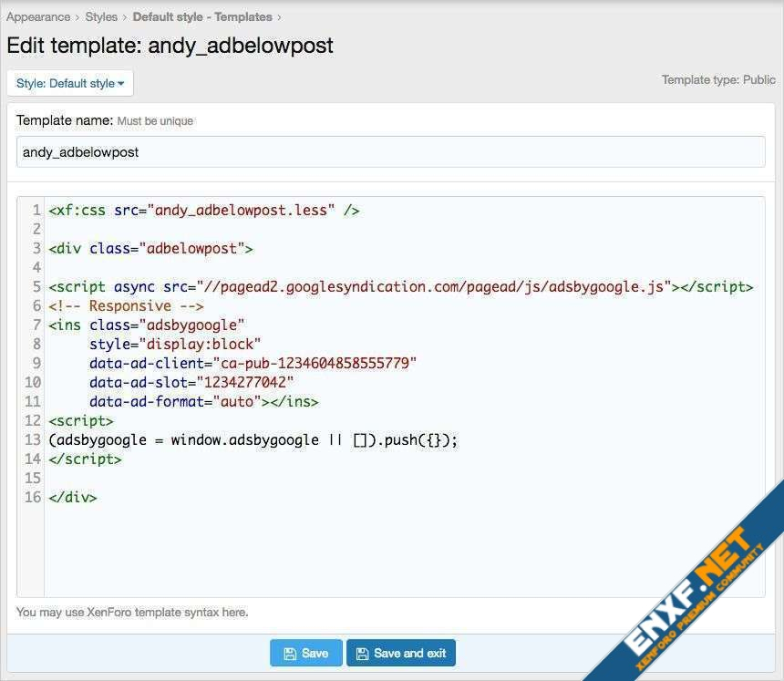Click the Responsive comment line

tap(126, 306)
